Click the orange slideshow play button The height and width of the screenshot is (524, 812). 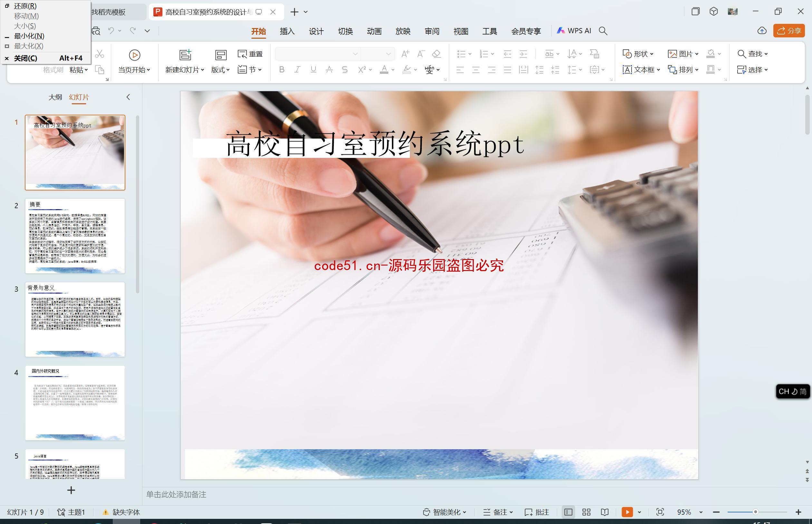(627, 512)
